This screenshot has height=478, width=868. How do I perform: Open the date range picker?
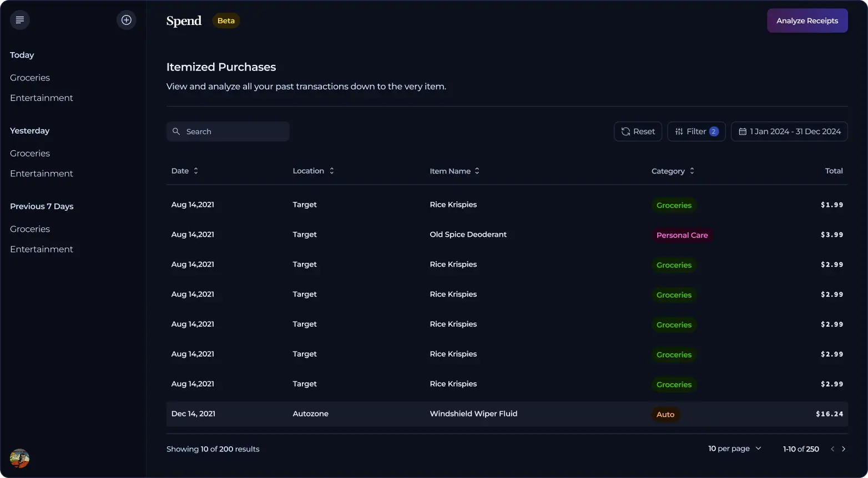789,131
